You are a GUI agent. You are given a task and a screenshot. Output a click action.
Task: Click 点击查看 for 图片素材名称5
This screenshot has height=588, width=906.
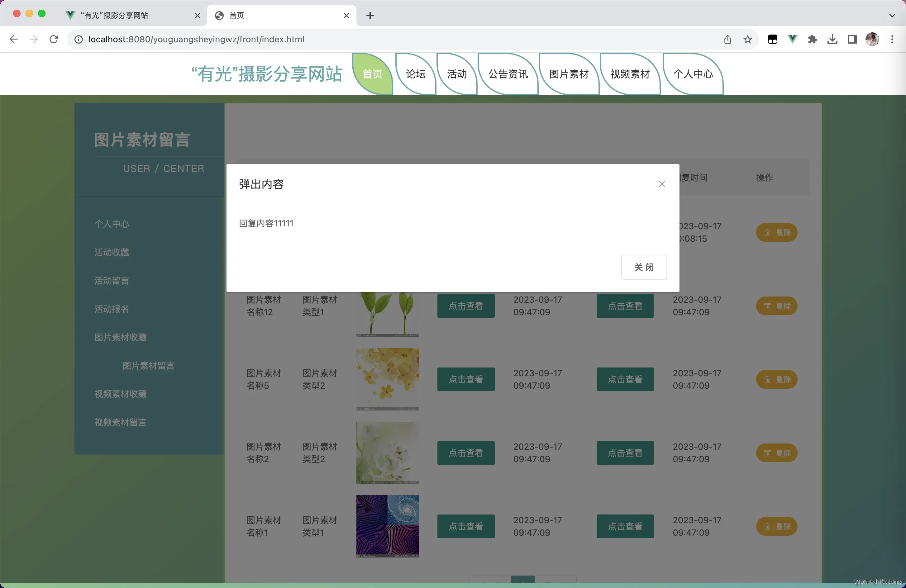click(x=466, y=379)
